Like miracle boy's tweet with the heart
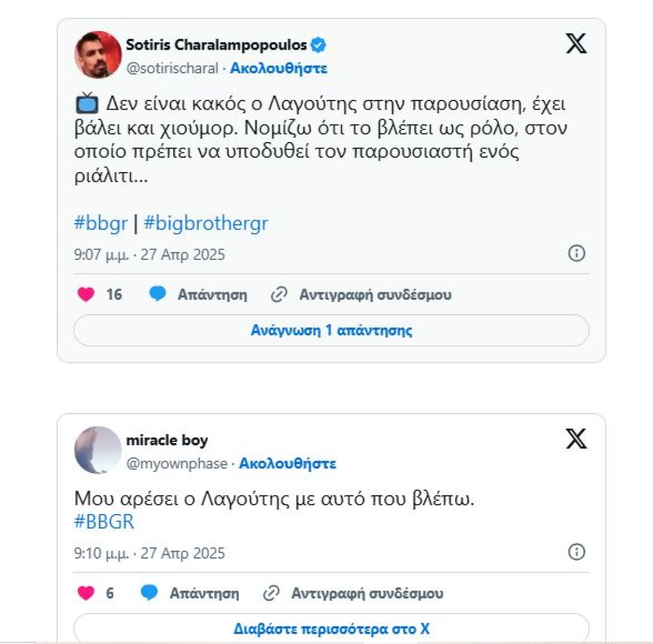Image resolution: width=653 pixels, height=644 pixels. pyautogui.click(x=86, y=593)
